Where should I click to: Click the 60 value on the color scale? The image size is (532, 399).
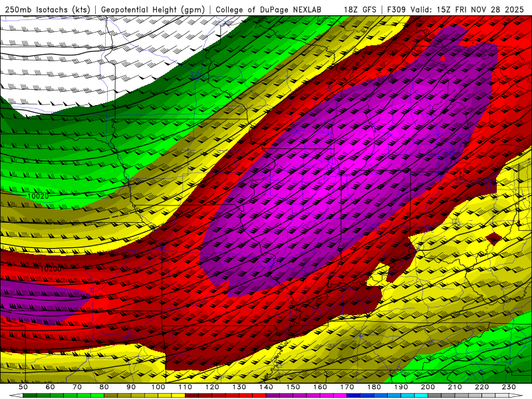[51, 387]
